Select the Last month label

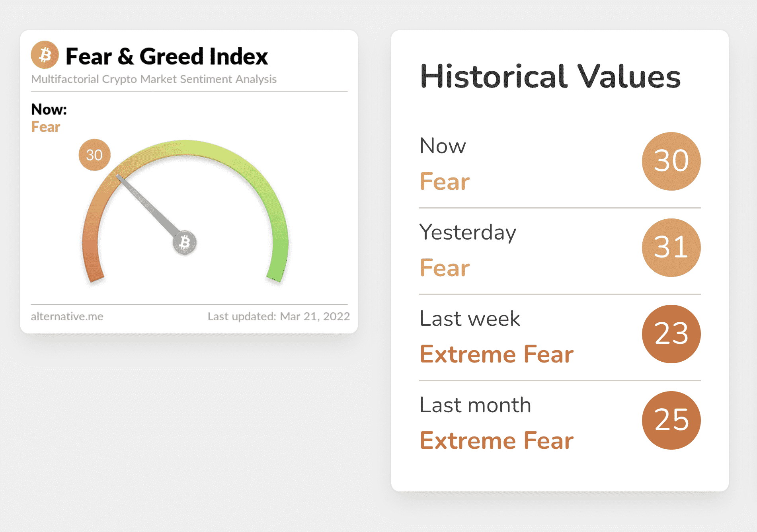476,405
